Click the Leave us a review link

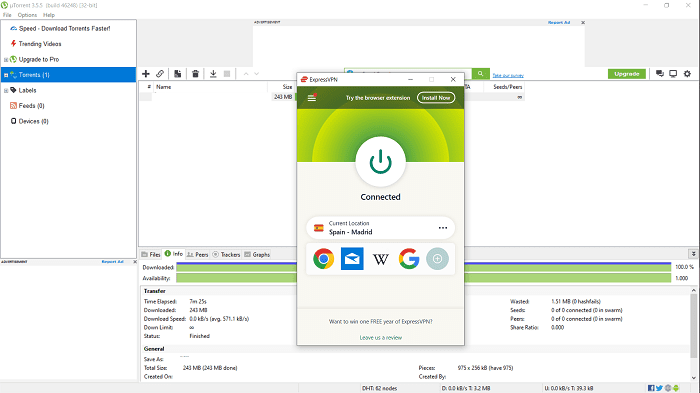(381, 338)
